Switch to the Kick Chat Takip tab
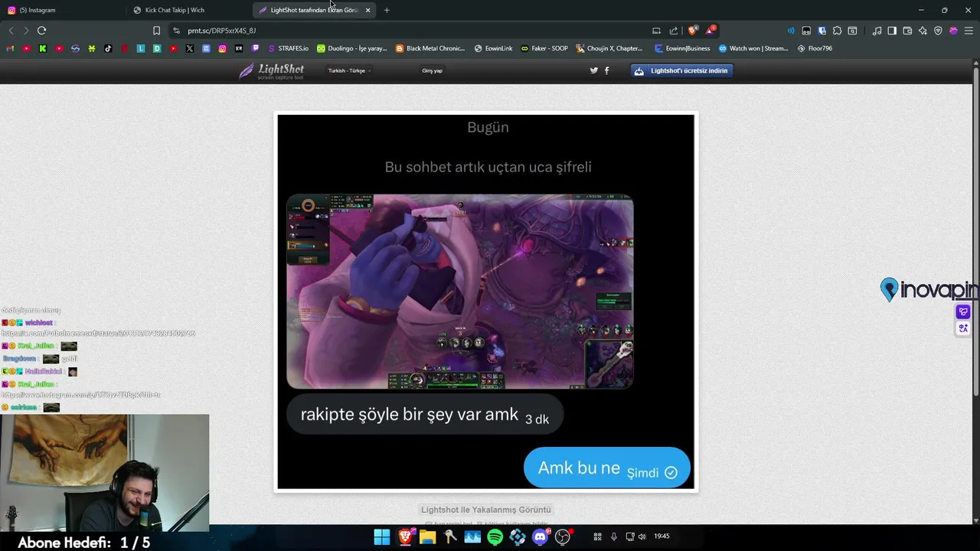Image resolution: width=980 pixels, height=551 pixels. [188, 10]
